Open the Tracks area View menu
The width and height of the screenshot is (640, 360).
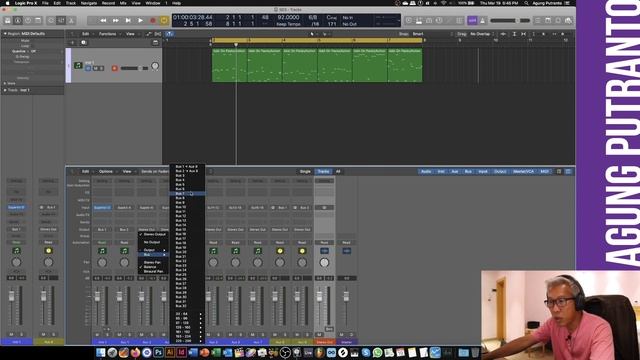pyautogui.click(x=130, y=34)
